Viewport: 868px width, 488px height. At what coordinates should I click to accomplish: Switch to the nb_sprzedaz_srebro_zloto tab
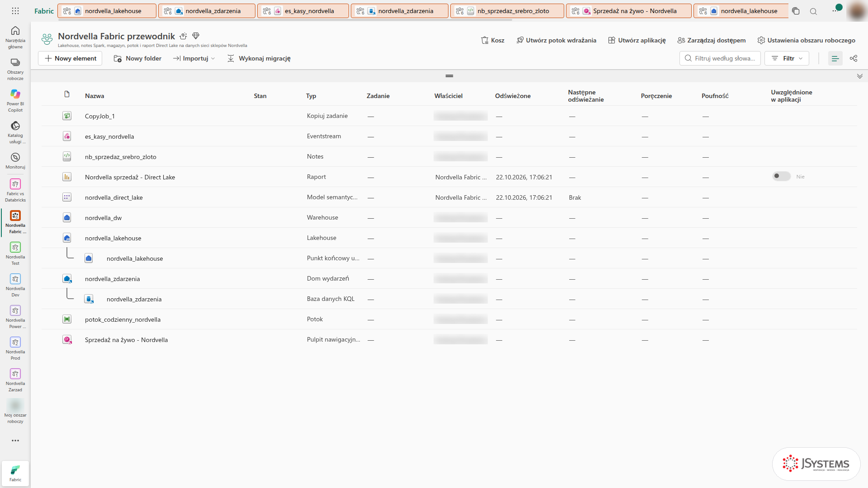(507, 11)
